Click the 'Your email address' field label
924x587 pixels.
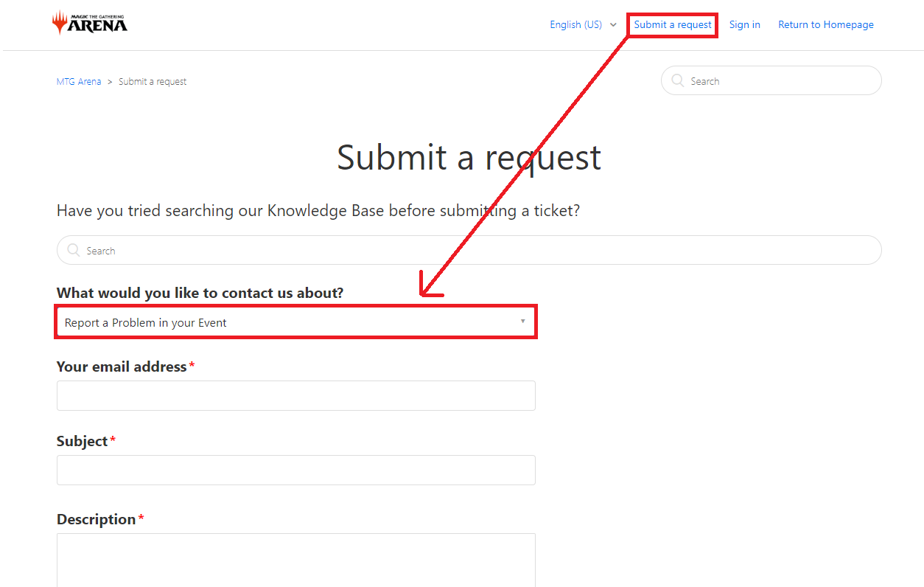tap(122, 367)
